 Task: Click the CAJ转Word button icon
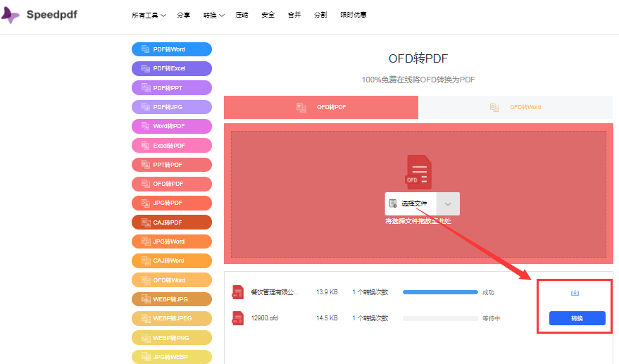[146, 261]
